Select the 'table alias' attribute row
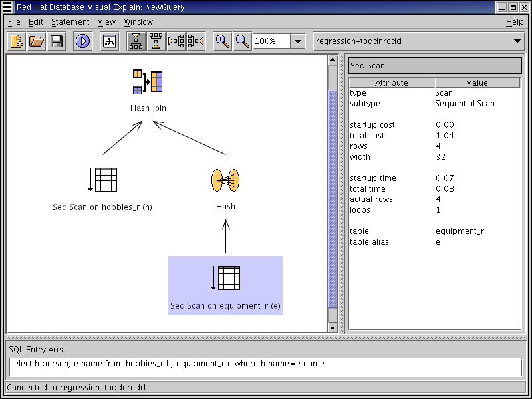This screenshot has width=532, height=399. click(x=435, y=242)
